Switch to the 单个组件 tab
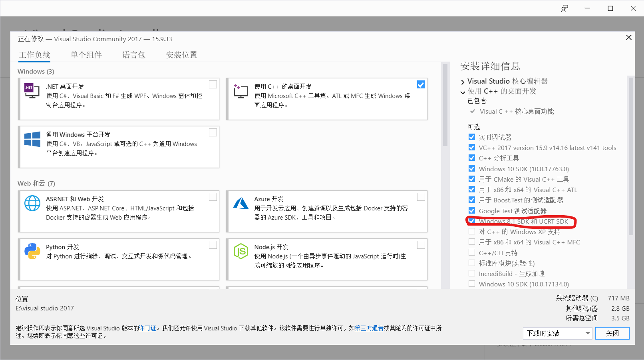The width and height of the screenshot is (644, 360). click(x=86, y=55)
